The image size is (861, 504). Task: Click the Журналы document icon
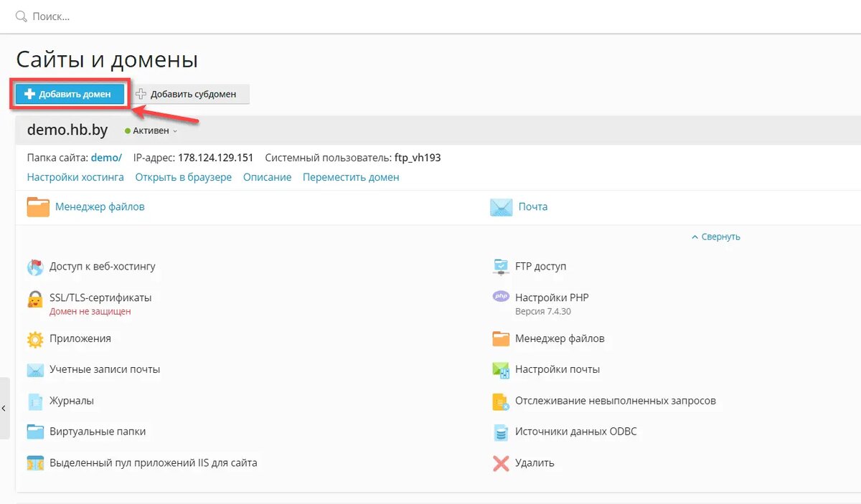(x=35, y=401)
